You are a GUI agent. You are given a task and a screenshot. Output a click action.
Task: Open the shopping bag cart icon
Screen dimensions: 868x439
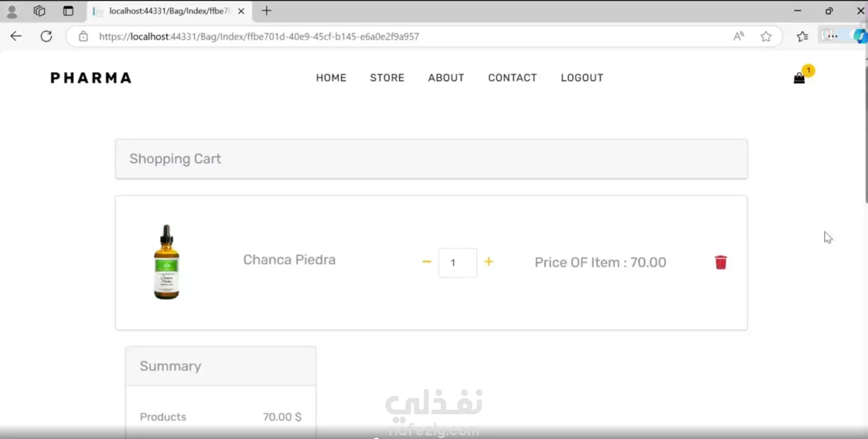click(x=799, y=78)
